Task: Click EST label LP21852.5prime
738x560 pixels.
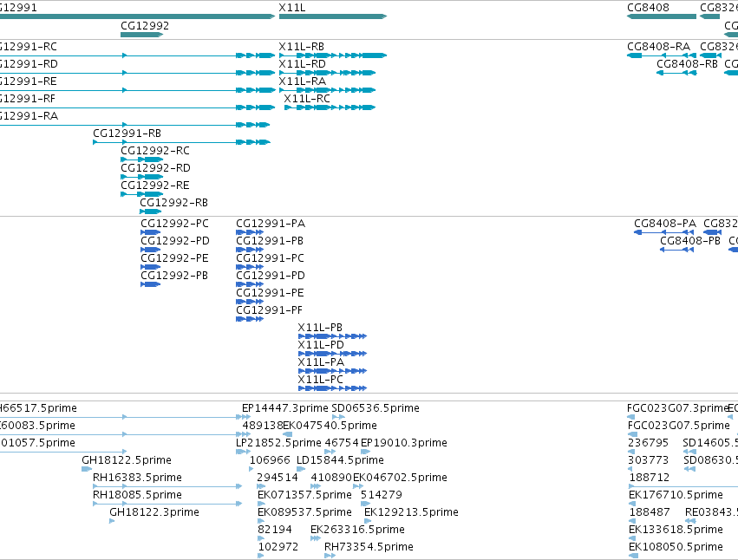Action: click(278, 443)
